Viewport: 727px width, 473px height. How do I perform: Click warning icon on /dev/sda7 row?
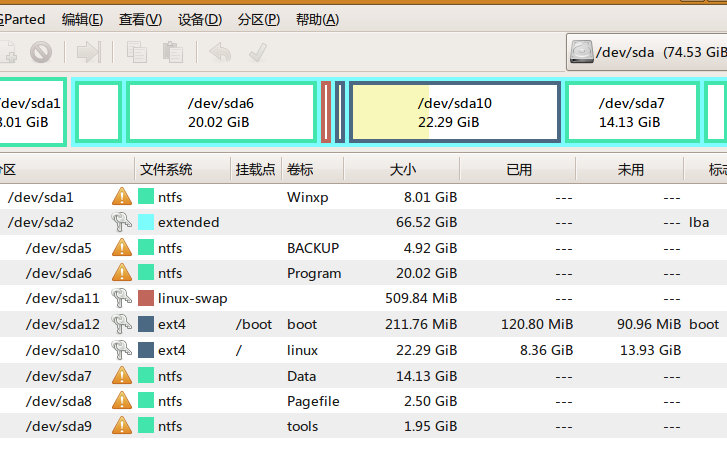[x=121, y=376]
